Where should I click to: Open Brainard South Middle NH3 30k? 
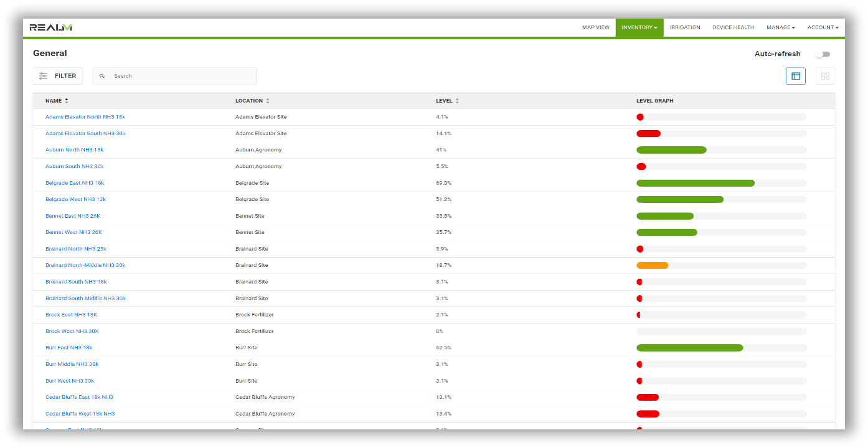tap(85, 298)
